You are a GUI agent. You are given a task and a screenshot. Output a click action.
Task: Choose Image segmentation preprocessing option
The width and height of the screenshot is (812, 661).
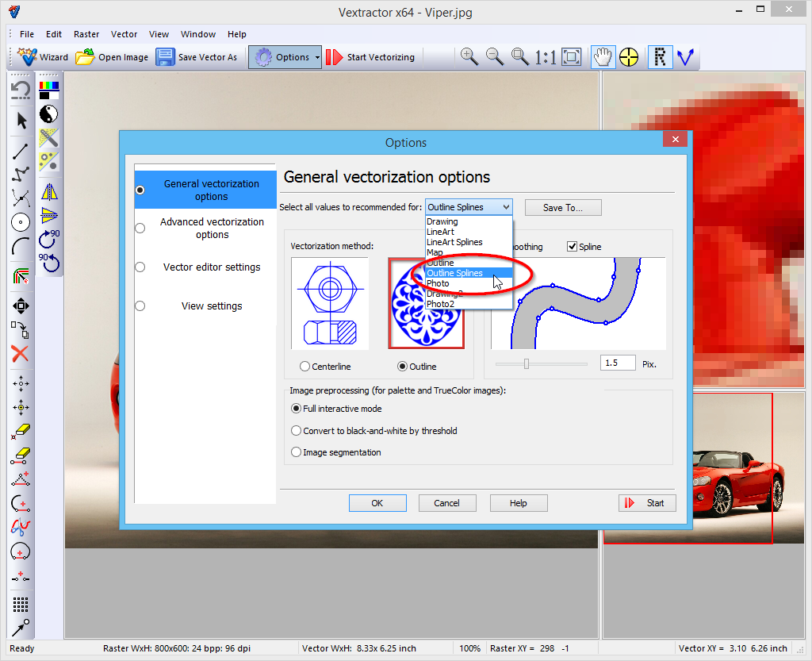click(x=297, y=452)
